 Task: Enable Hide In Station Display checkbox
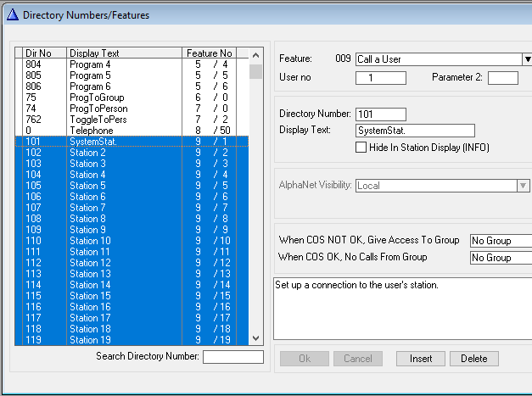pyautogui.click(x=361, y=148)
